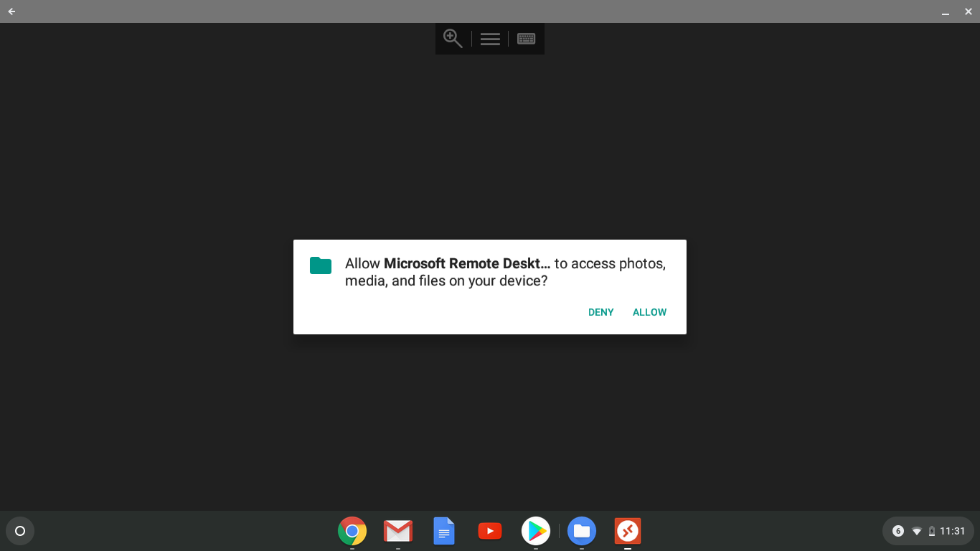Open Google Docs from the shelf
980x551 pixels.
tap(444, 531)
